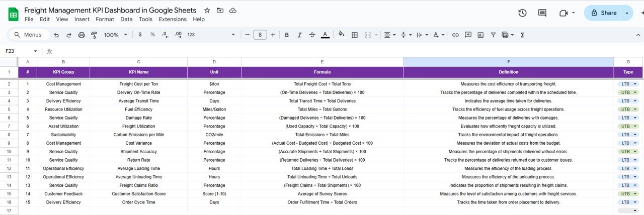Viewport: 644px width, 215px height.
Task: Toggle italic formatting
Action: (299, 35)
